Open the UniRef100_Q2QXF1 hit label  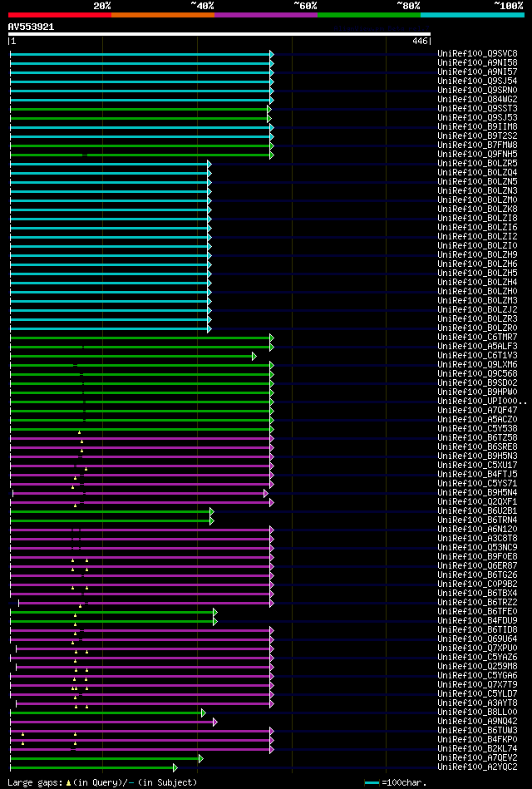[x=478, y=501]
